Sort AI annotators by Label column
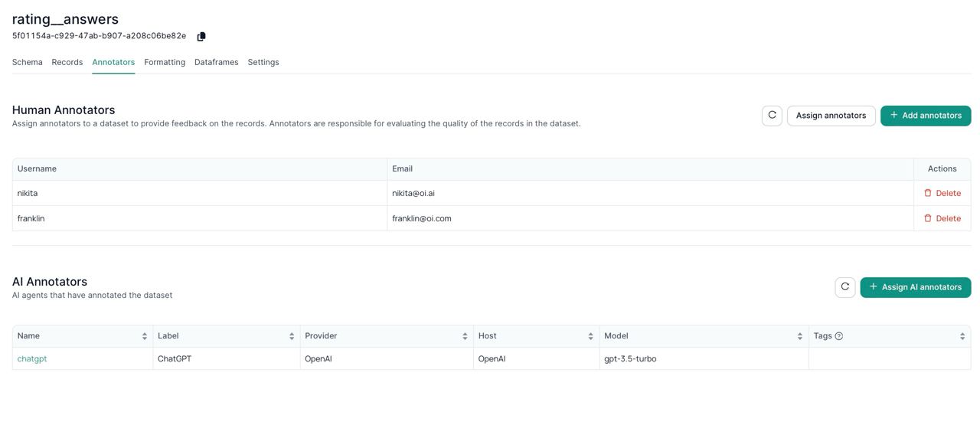 click(292, 336)
